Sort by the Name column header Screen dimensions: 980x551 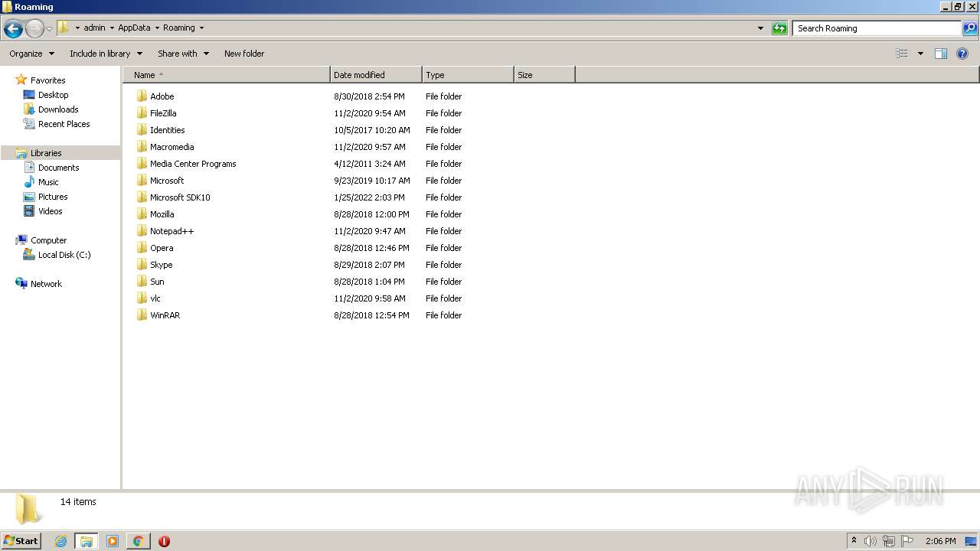point(227,75)
